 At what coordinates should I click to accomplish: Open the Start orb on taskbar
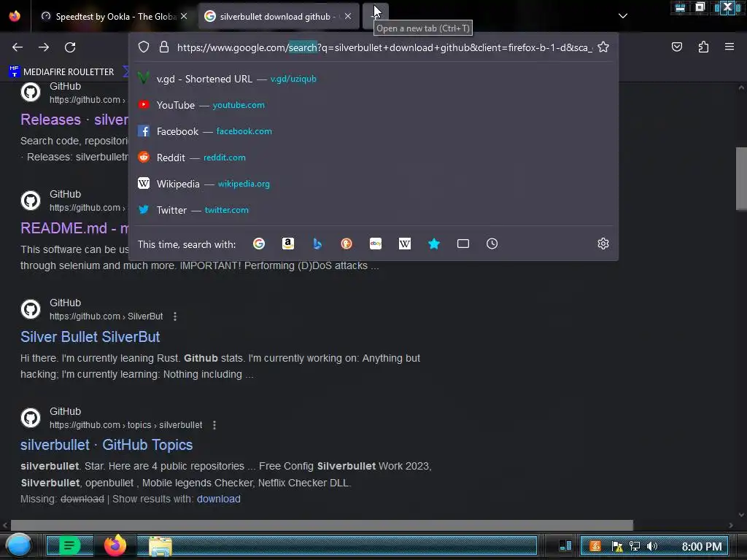[x=19, y=545]
